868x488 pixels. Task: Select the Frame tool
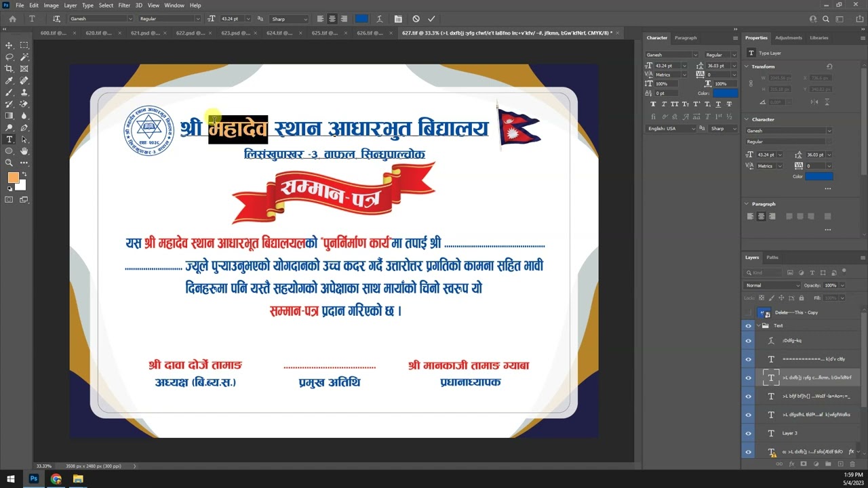tap(24, 69)
